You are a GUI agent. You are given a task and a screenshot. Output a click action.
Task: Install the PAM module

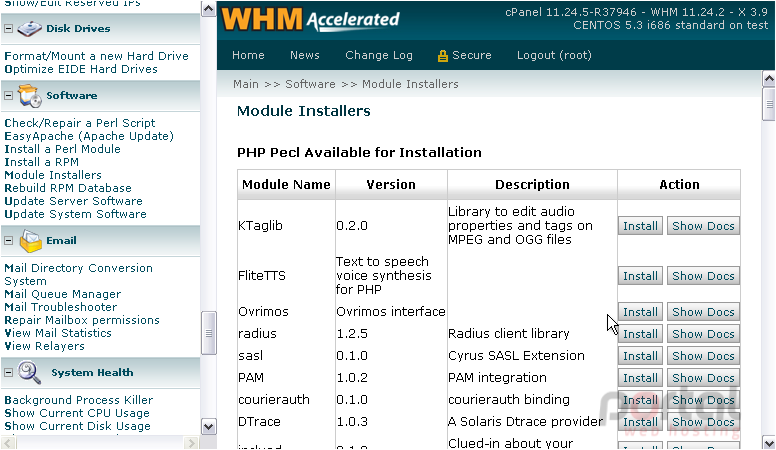pos(640,378)
